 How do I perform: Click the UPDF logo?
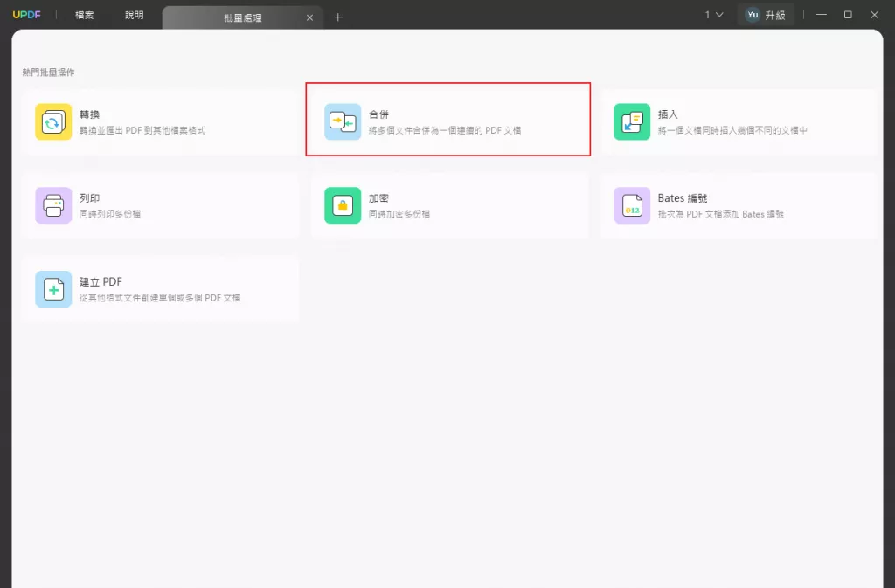click(x=27, y=15)
